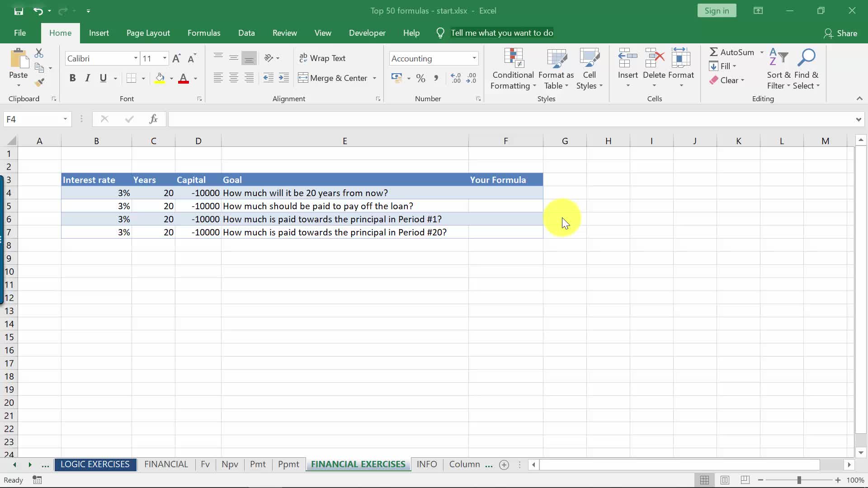Screen dimensions: 868x488
Task: Click the Increase Decimal icon
Action: [456, 78]
